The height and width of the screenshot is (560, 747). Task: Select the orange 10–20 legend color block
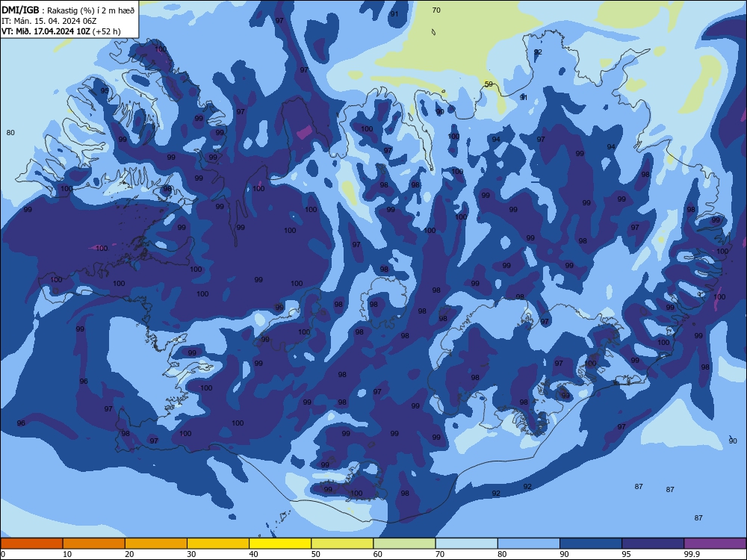[94, 544]
